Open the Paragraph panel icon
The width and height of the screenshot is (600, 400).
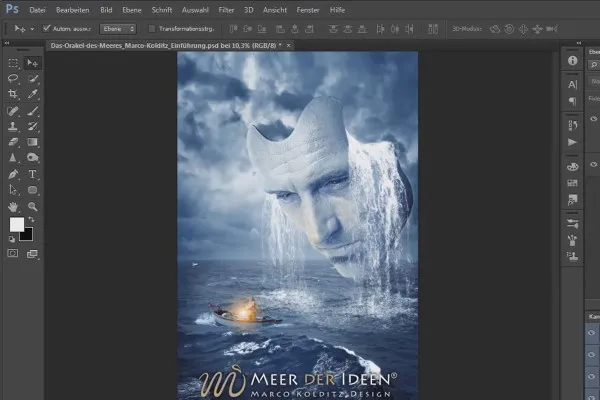click(x=572, y=101)
